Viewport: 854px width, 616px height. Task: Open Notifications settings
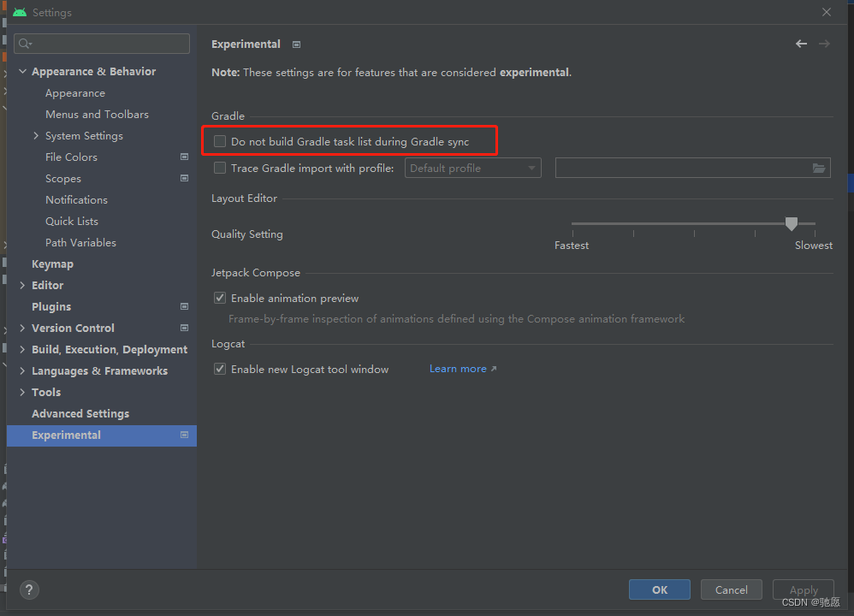[x=76, y=200]
